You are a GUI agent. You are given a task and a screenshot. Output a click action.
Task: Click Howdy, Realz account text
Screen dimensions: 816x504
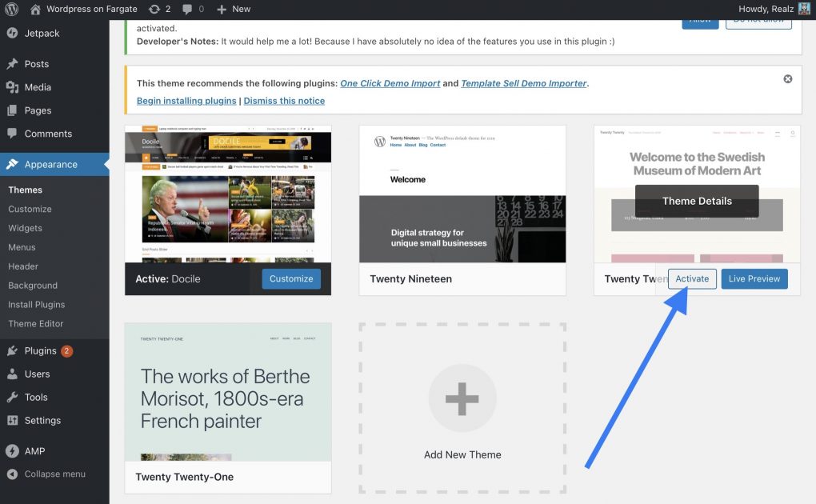tap(766, 9)
